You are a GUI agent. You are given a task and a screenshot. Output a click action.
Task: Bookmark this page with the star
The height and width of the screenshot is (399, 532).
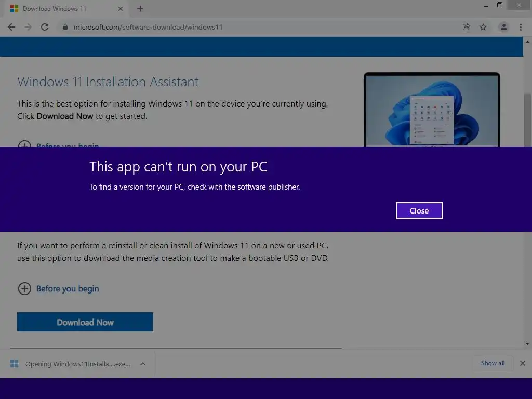[483, 27]
